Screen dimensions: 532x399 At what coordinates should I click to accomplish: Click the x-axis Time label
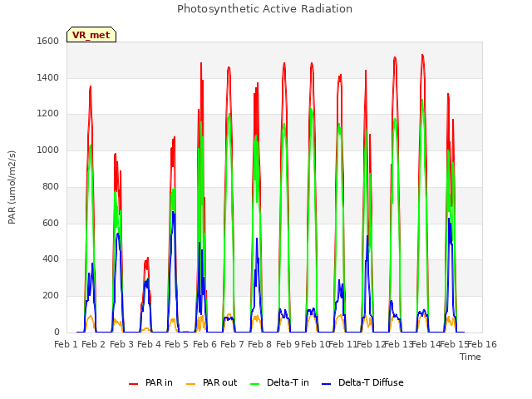[x=470, y=357]
